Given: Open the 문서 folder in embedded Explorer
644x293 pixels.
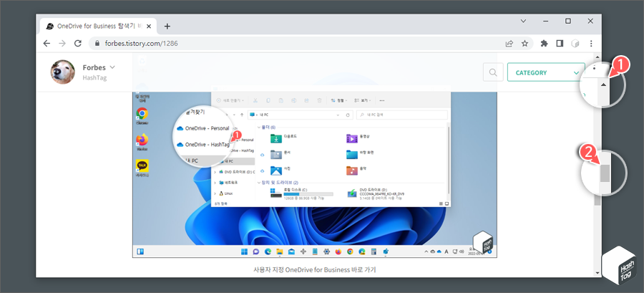Looking at the screenshot, I should click(x=282, y=154).
